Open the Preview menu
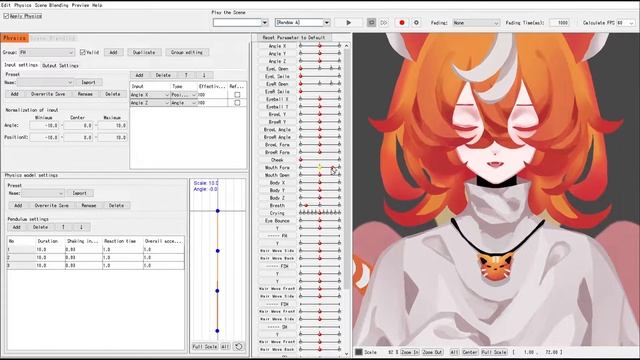This screenshot has width=640, height=360. 80,5
